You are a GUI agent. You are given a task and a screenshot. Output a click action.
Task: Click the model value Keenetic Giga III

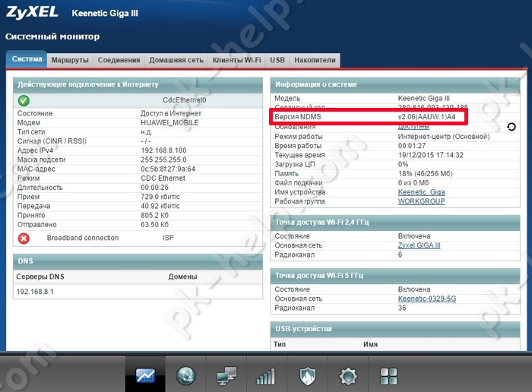click(x=424, y=98)
